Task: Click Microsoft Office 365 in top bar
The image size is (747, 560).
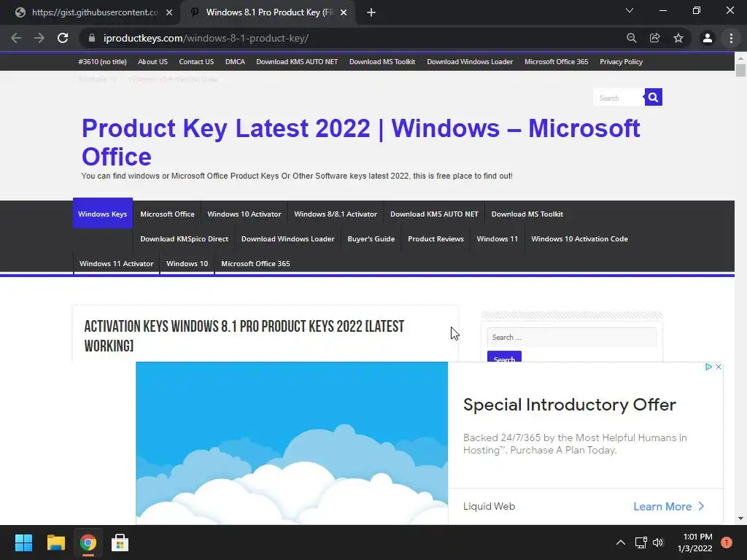Action: (x=556, y=61)
